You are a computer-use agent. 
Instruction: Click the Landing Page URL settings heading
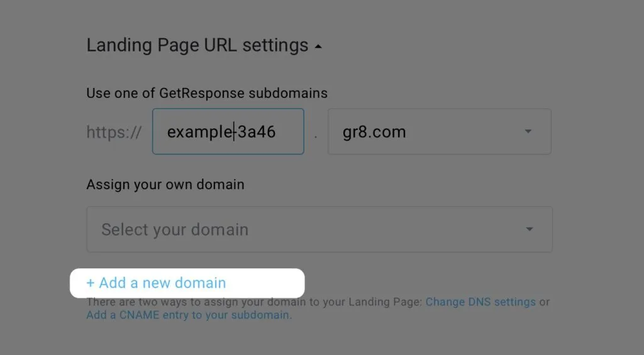[197, 45]
